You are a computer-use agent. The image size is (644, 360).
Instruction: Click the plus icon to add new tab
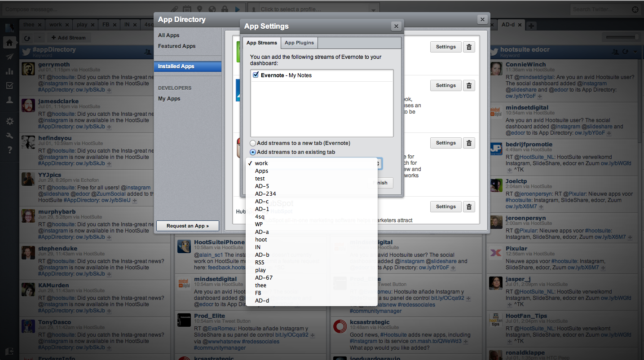(x=531, y=26)
